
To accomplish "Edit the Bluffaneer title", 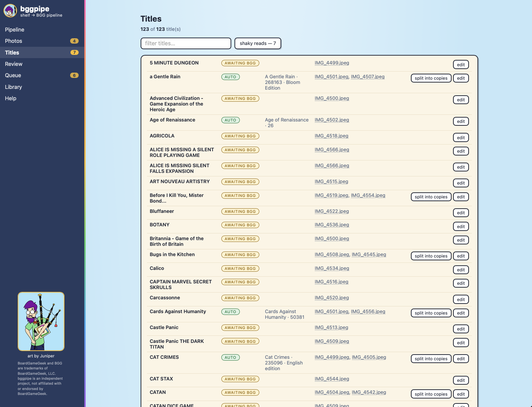I will click(x=461, y=213).
